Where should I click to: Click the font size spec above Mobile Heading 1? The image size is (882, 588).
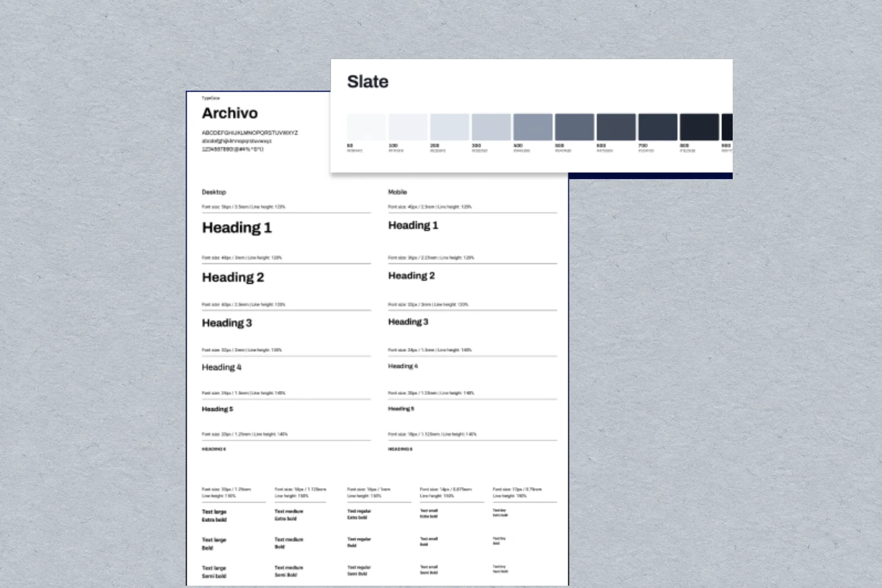click(x=430, y=207)
